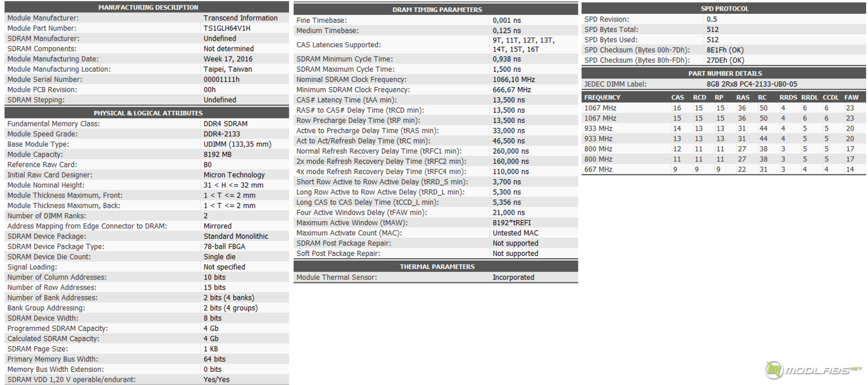Click the FREQUENCY column header
Viewport: 868px width, 385px height.
(x=602, y=98)
